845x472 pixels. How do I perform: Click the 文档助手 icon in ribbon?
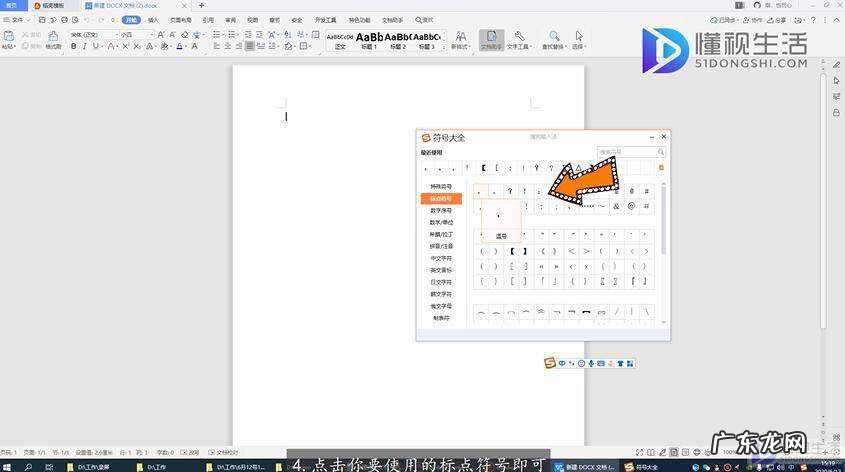pyautogui.click(x=491, y=39)
